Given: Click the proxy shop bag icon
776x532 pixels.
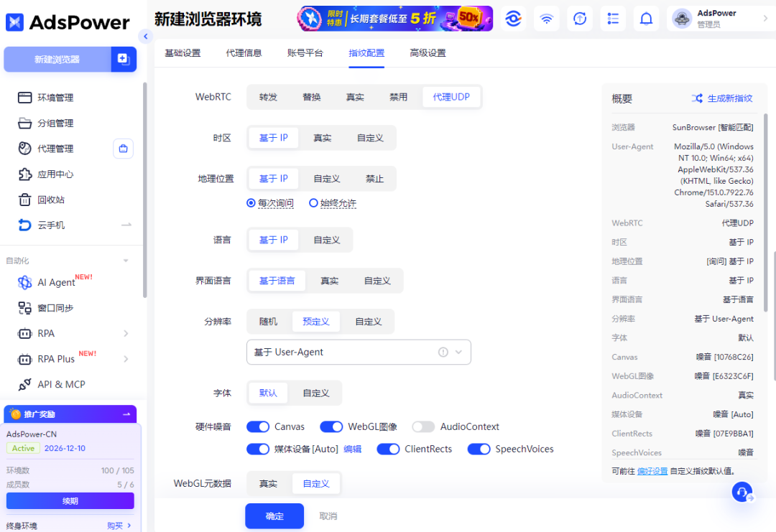Looking at the screenshot, I should point(124,149).
